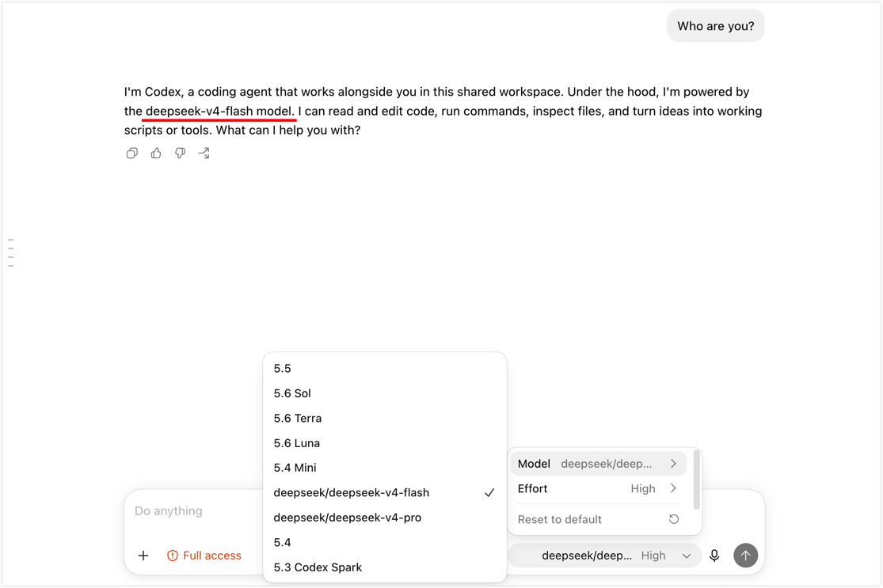This screenshot has height=588, width=883.
Task: Open the deepseek/deep... High model dropdown
Action: coord(604,556)
